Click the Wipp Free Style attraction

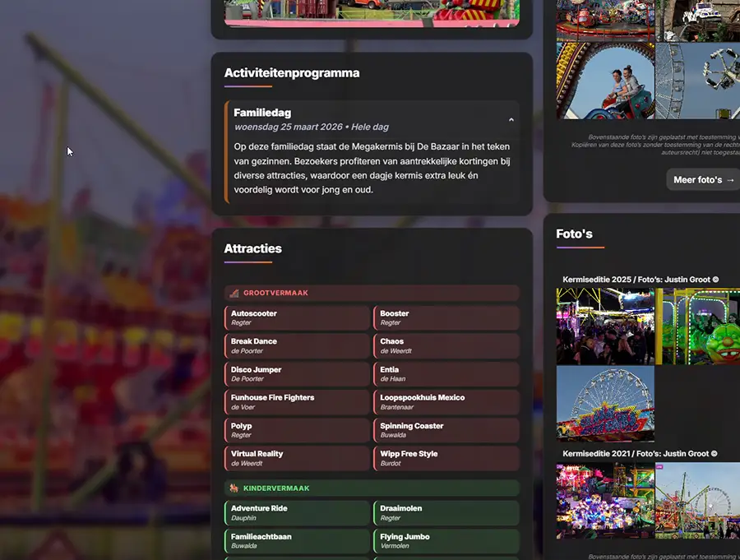pos(446,458)
